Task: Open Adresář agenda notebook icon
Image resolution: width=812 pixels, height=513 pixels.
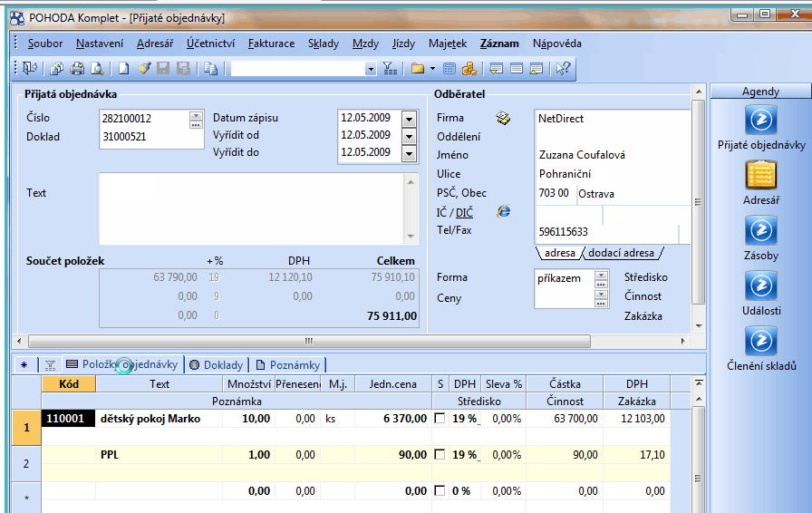Action: 760,175
